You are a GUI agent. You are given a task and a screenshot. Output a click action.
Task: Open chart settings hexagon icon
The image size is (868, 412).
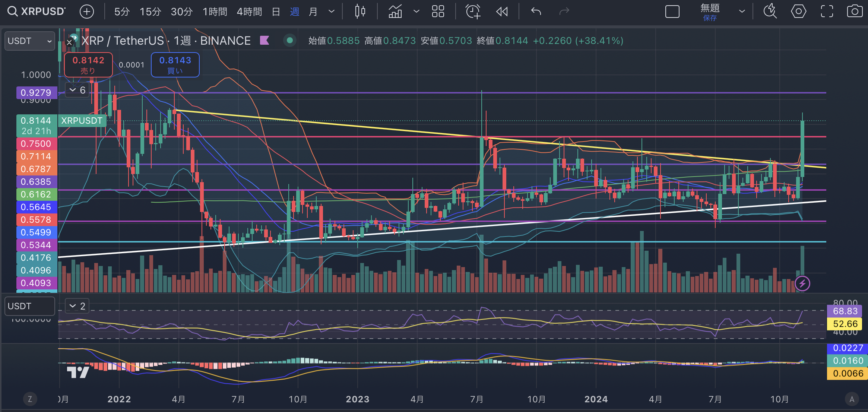(798, 12)
